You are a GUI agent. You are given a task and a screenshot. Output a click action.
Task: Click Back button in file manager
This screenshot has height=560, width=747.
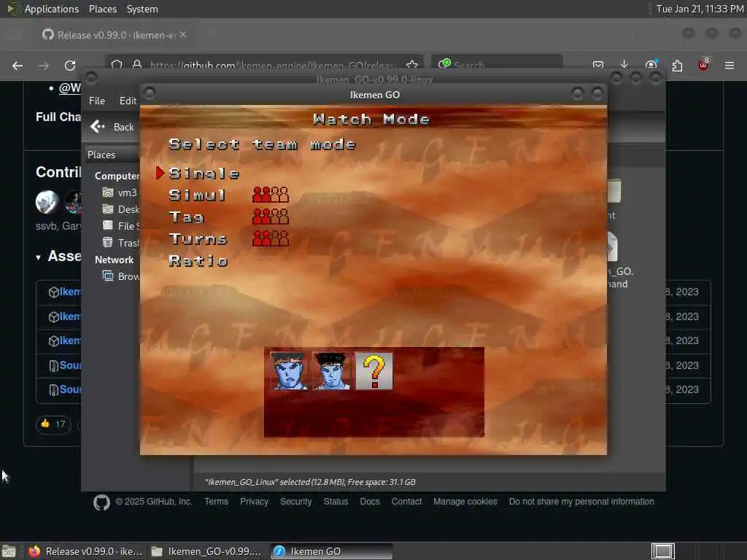(112, 127)
